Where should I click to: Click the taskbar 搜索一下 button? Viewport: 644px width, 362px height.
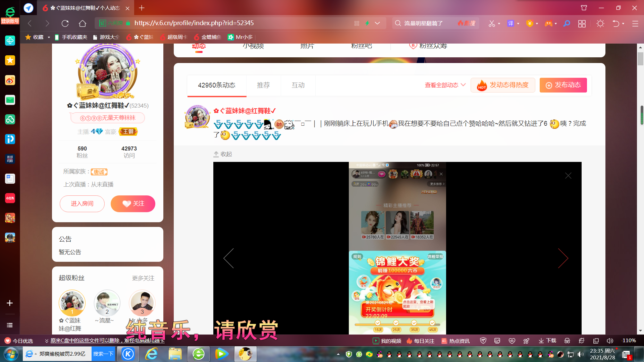click(103, 354)
